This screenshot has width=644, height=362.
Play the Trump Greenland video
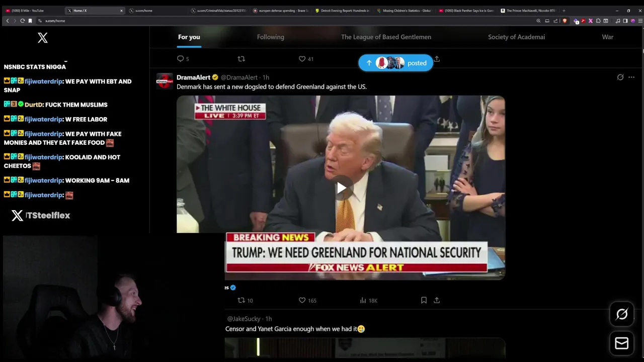[341, 188]
